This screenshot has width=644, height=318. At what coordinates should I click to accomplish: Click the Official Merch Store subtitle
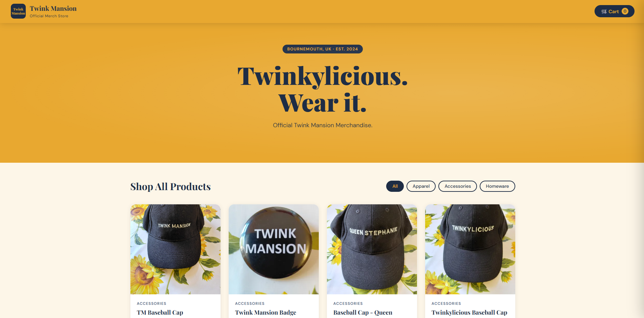49,16
